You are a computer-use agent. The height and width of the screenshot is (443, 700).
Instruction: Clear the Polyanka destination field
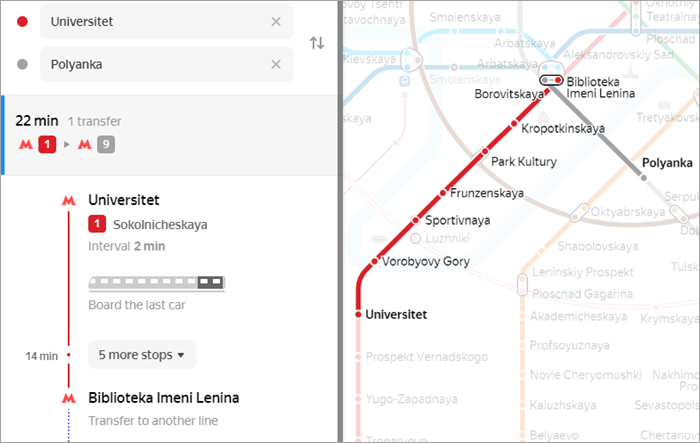click(276, 64)
